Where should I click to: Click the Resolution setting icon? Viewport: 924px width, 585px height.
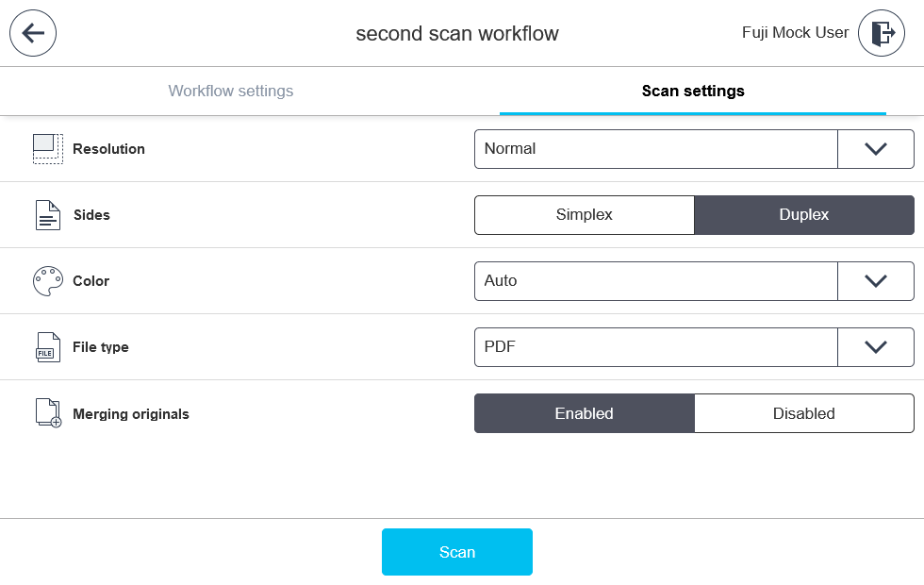47,149
